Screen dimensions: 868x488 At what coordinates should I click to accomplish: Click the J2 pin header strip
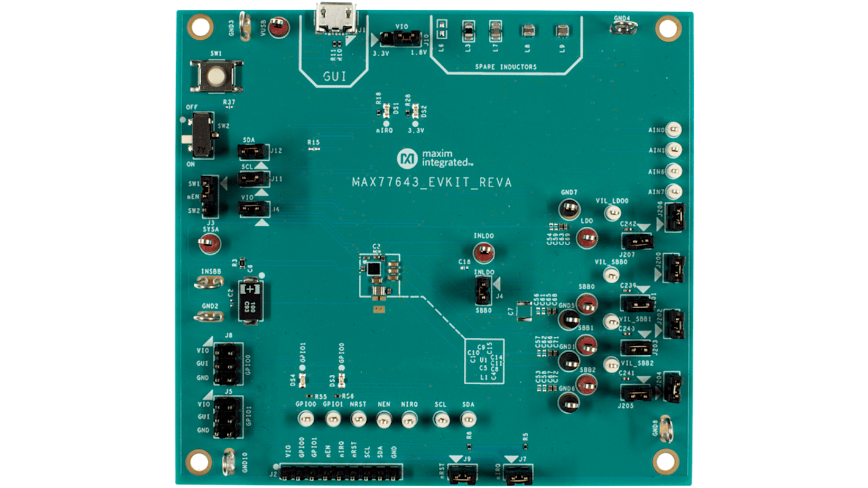tap(342, 473)
